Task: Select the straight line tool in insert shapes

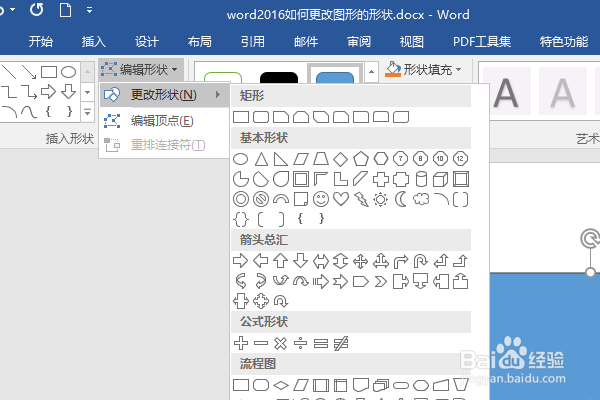Action: [x=9, y=72]
